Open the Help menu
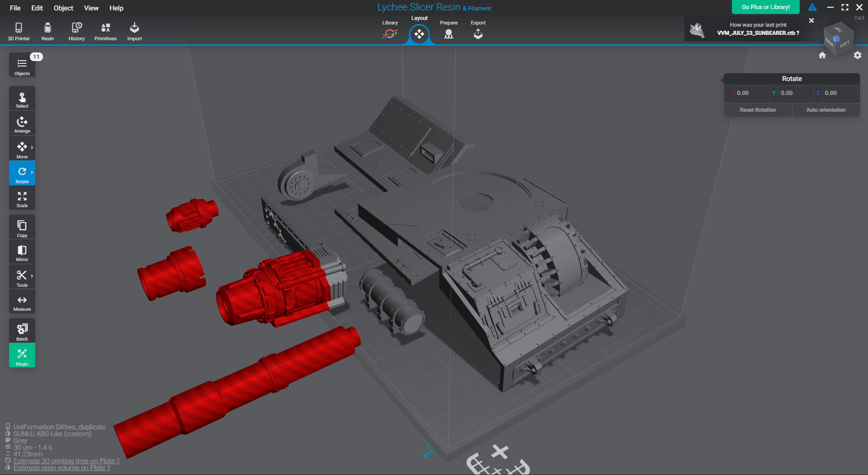868x475 pixels. click(x=116, y=8)
